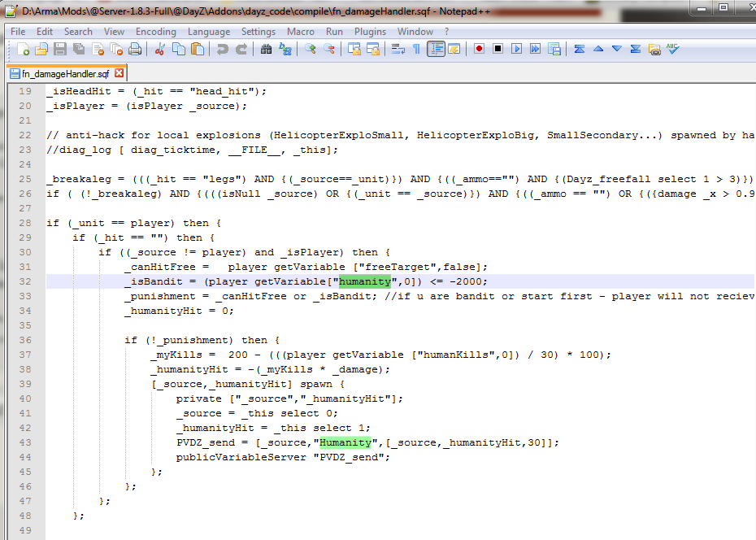Image resolution: width=756 pixels, height=540 pixels.
Task: Stop macro recording with black square
Action: click(497, 49)
